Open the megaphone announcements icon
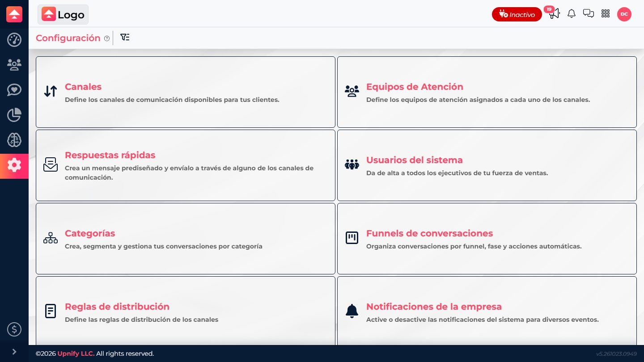This screenshot has height=362, width=644. coord(554,13)
